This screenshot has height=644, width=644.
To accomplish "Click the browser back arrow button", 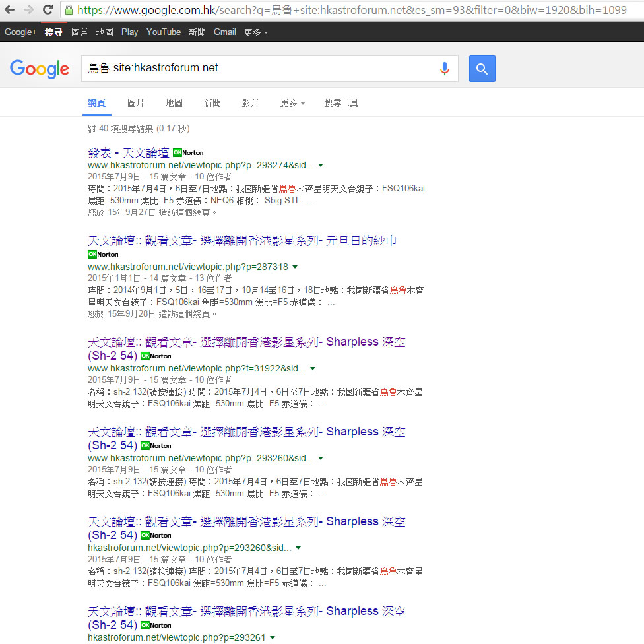I will pos(11,9).
